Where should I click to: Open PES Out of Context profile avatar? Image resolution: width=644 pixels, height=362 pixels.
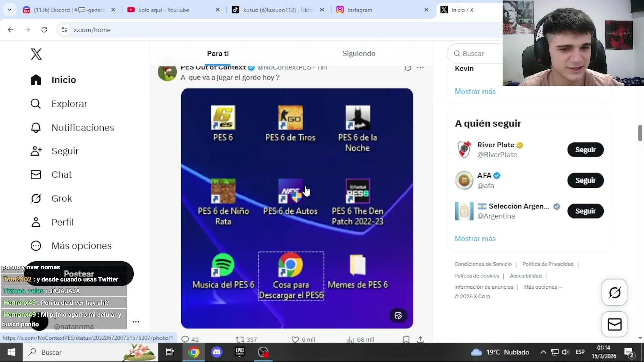pyautogui.click(x=168, y=72)
